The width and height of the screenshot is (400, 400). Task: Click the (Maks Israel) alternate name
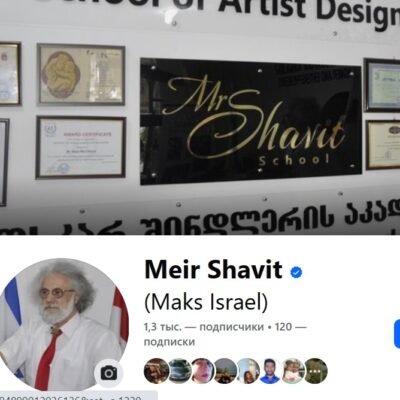pyautogui.click(x=206, y=303)
